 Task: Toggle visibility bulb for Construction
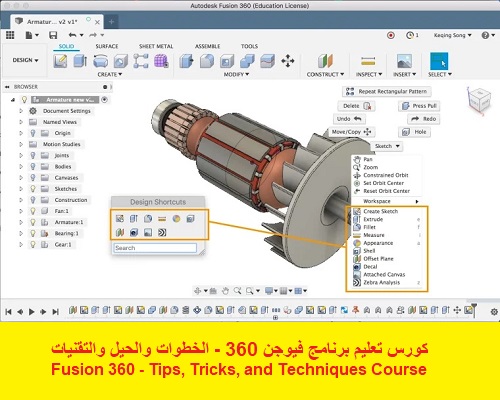click(33, 200)
